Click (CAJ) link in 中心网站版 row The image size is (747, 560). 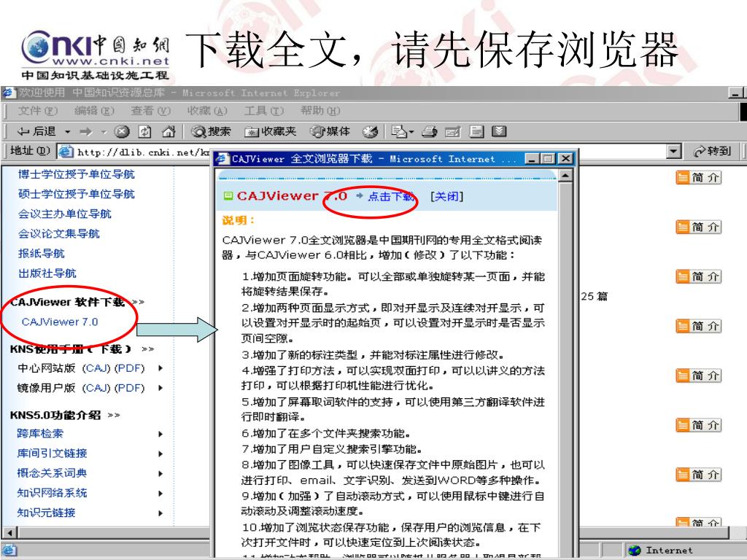(96, 368)
